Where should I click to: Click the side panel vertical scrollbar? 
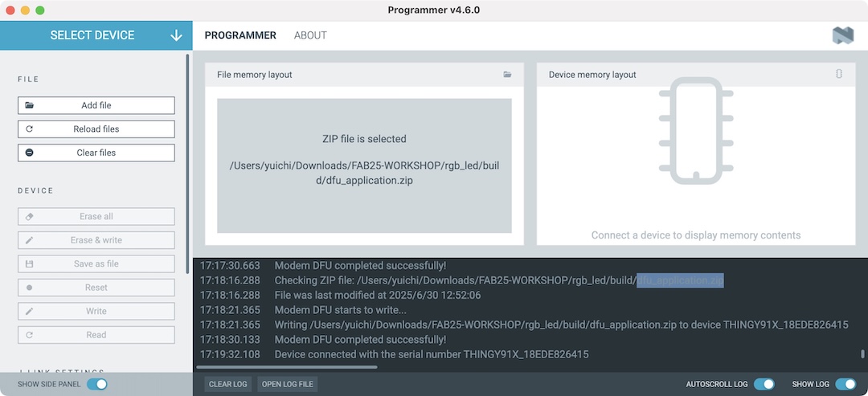click(188, 161)
